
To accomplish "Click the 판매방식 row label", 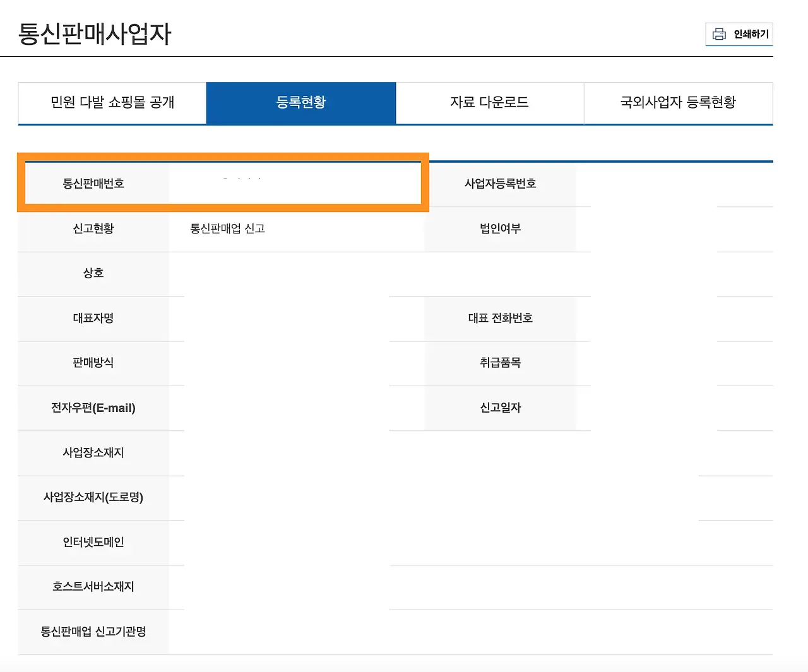I will click(93, 363).
